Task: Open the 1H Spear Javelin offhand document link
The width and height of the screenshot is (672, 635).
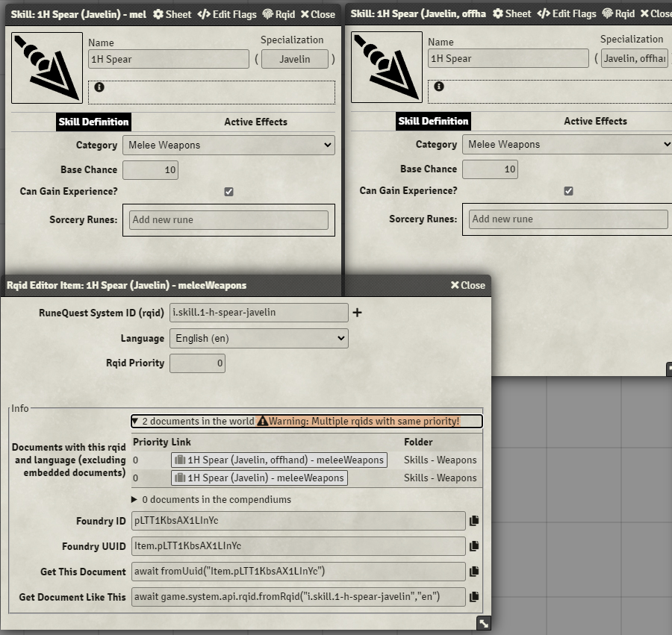Action: (x=280, y=460)
